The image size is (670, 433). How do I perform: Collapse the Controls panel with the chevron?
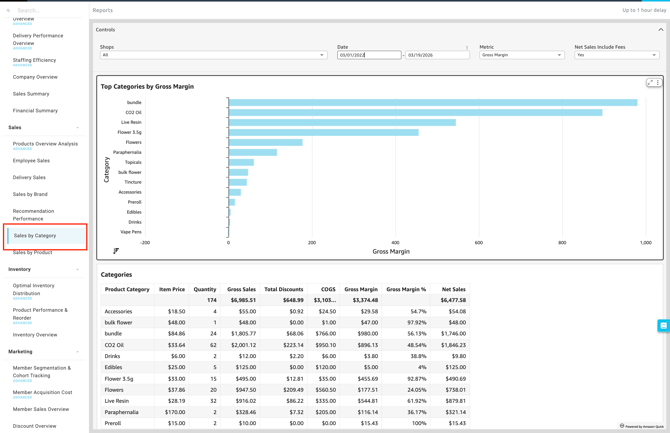tap(660, 30)
